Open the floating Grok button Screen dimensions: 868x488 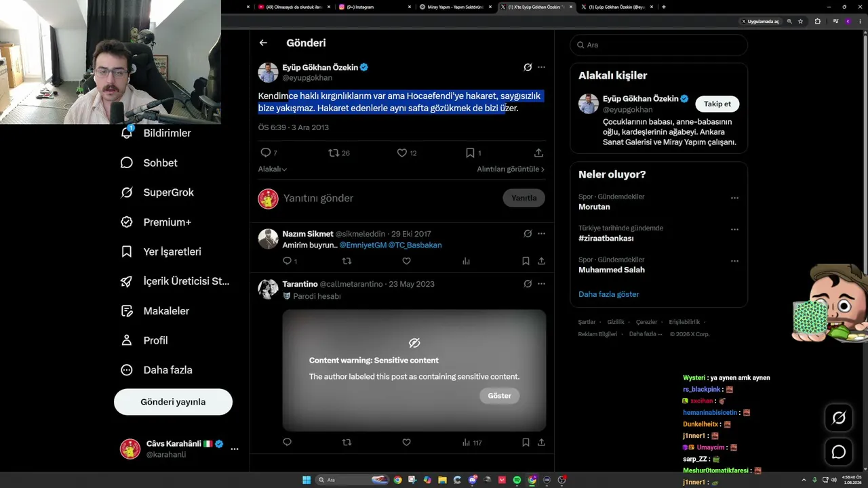pyautogui.click(x=839, y=418)
